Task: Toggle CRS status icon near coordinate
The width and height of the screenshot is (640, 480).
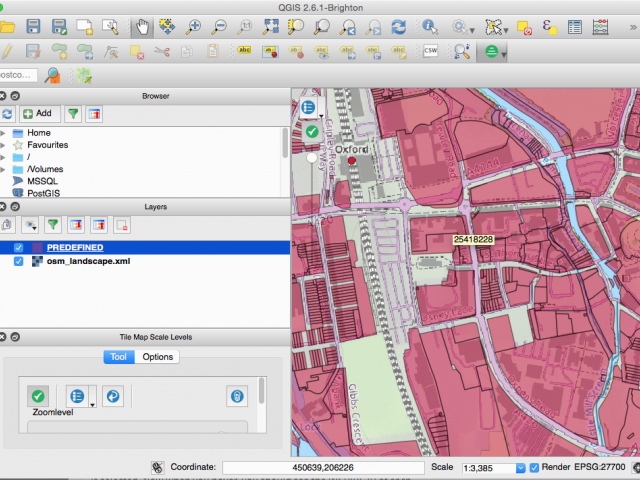Action: 158,467
